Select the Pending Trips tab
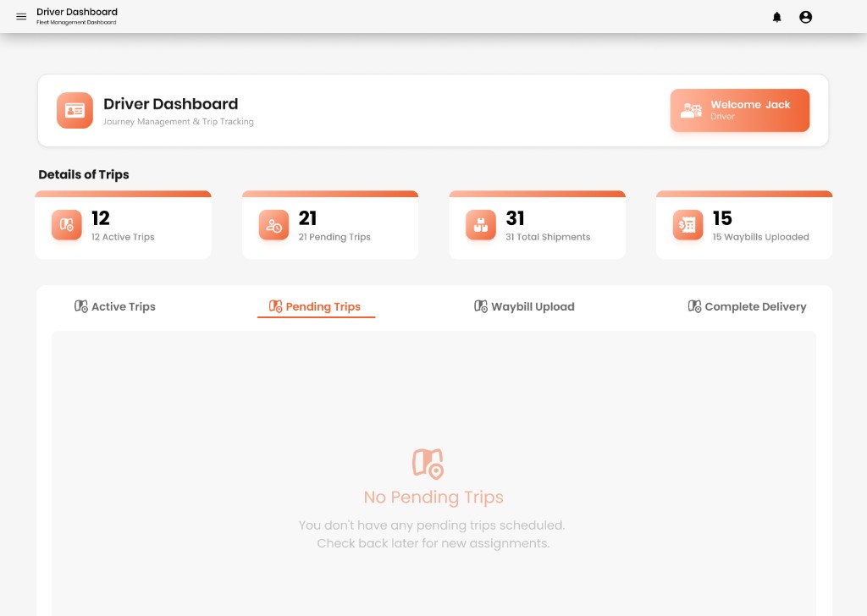Screen dimensions: 867x616 [315, 306]
